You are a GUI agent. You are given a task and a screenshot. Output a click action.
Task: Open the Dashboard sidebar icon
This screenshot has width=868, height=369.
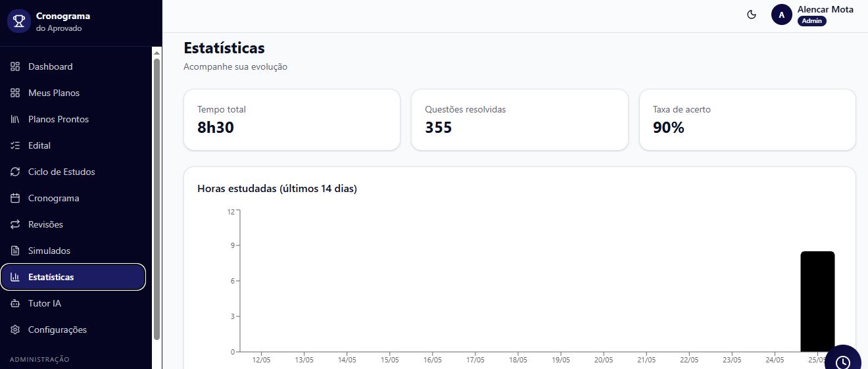click(15, 66)
